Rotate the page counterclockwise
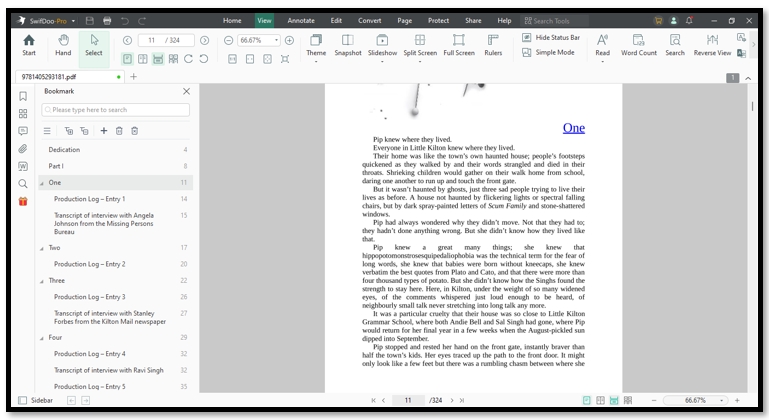This screenshot has width=769, height=420. coord(204,59)
